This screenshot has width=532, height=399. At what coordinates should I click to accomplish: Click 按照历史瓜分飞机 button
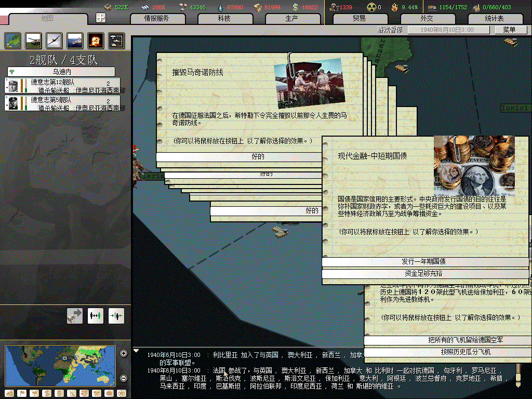(447, 352)
